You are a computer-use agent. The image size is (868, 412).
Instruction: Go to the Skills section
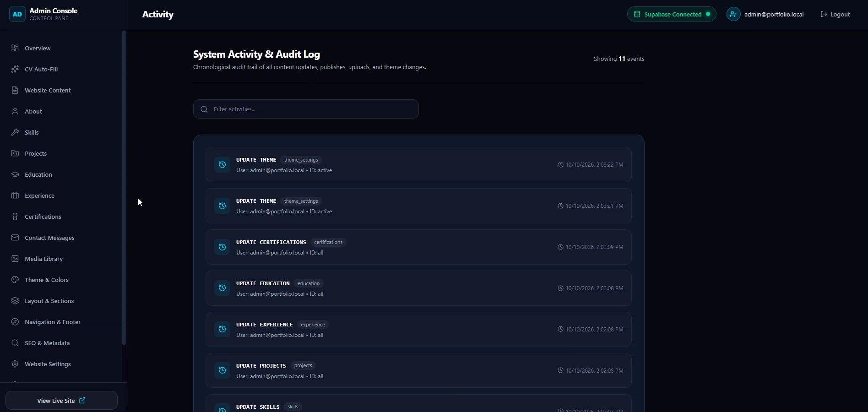pyautogui.click(x=62, y=132)
